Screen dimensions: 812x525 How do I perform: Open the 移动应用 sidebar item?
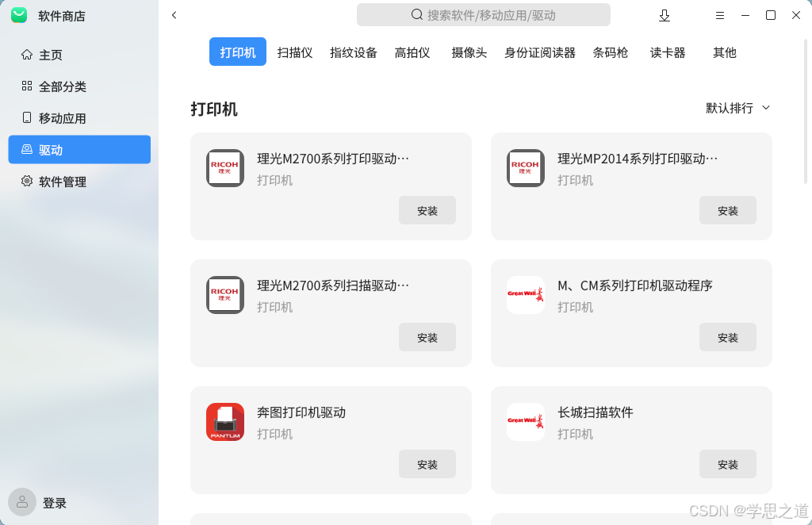(79, 117)
